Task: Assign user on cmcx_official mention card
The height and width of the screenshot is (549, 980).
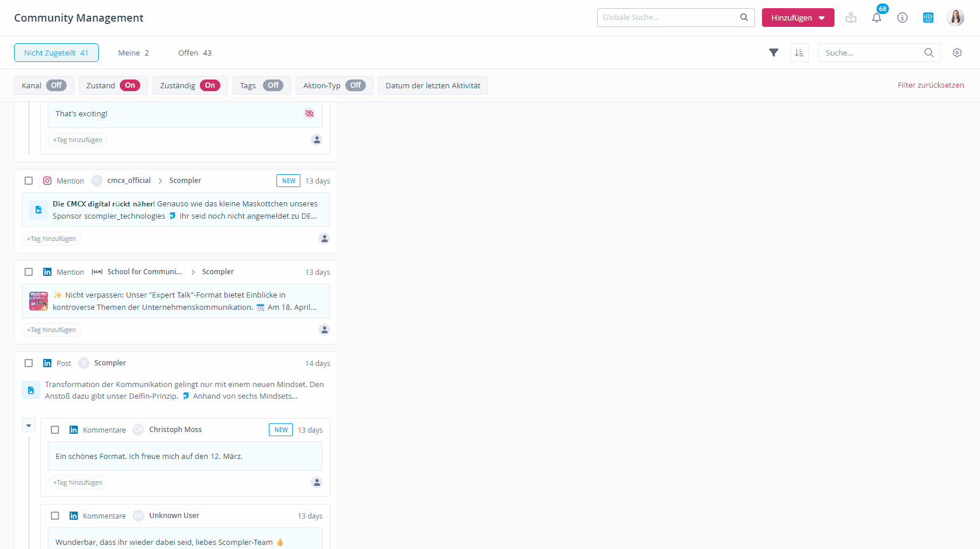Action: point(324,239)
